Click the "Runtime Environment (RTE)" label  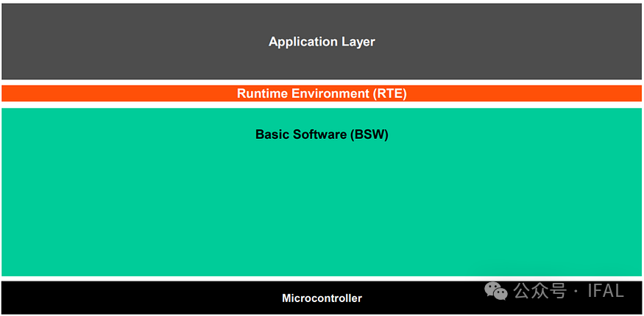click(322, 94)
